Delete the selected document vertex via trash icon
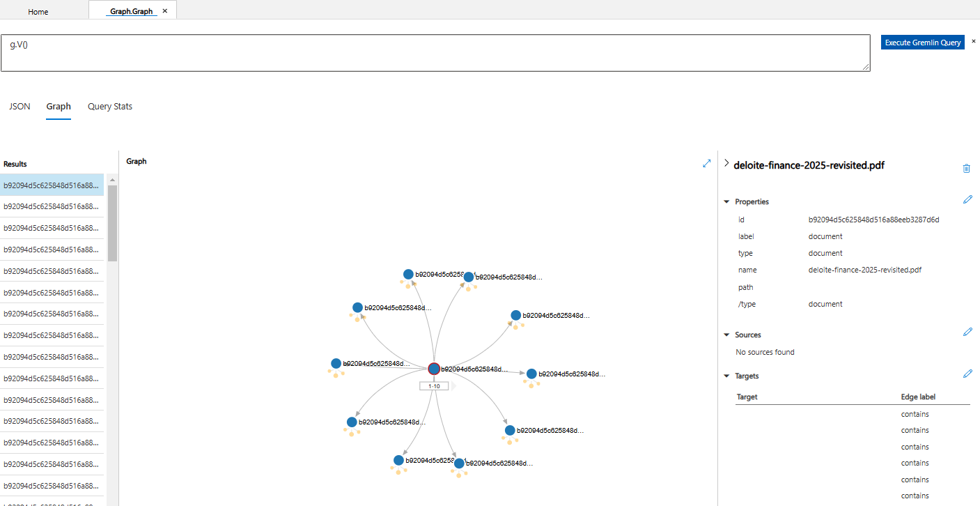The width and height of the screenshot is (980, 506). (x=967, y=168)
